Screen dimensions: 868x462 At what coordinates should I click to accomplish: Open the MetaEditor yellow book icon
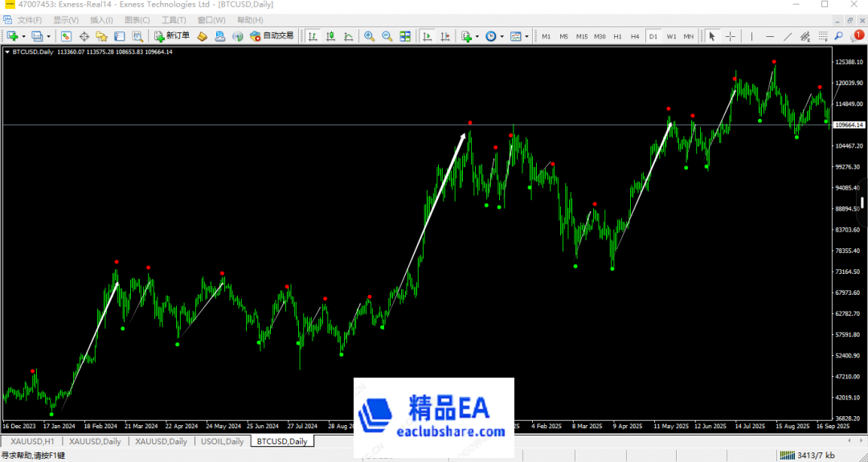202,36
